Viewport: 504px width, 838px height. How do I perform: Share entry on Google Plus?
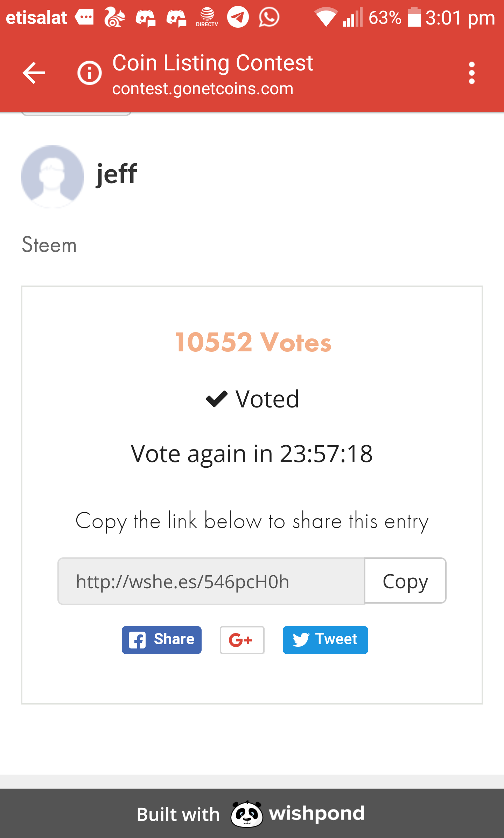(242, 640)
